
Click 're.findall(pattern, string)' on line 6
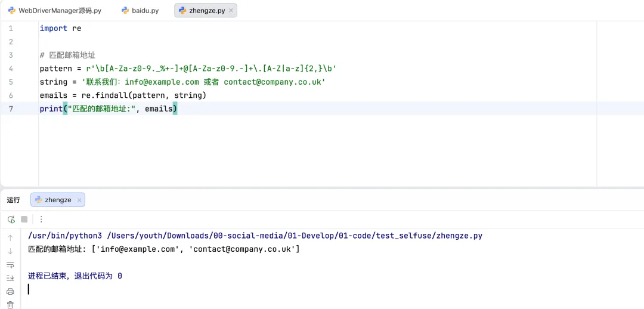coord(144,95)
